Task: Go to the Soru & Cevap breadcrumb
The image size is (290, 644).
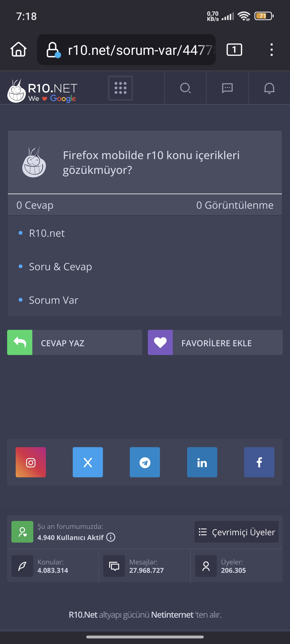Action: click(60, 266)
